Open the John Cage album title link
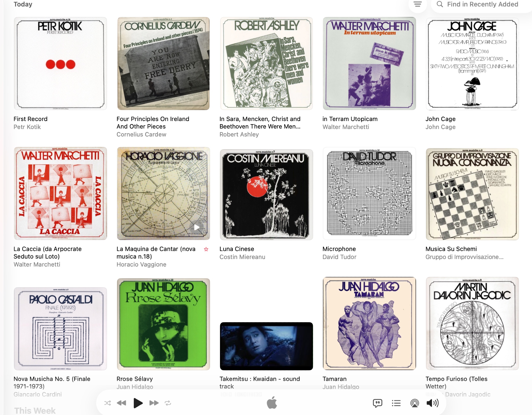 440,119
